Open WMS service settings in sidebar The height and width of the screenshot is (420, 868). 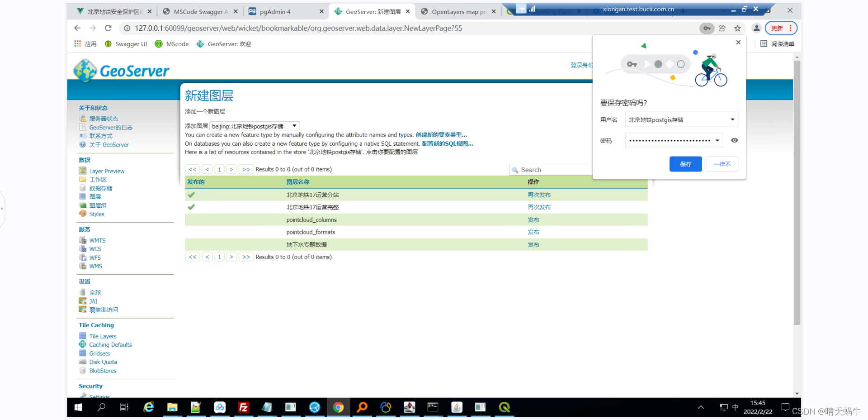[x=95, y=266]
